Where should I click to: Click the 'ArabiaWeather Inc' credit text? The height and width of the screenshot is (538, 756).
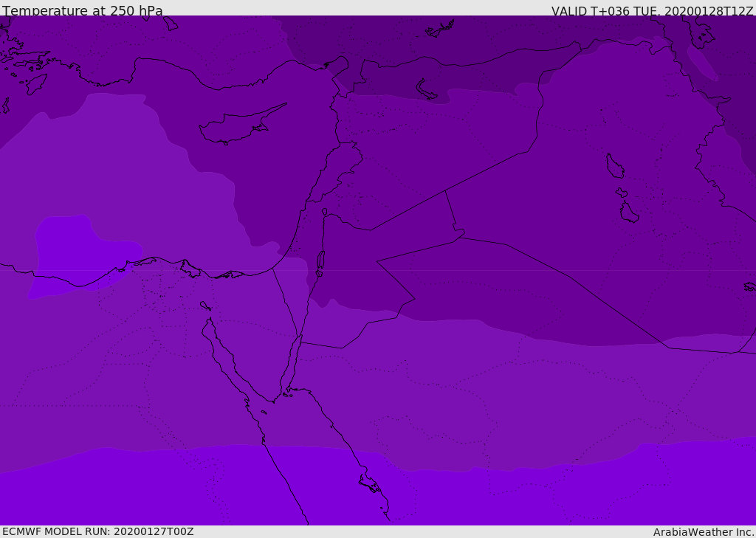pos(703,532)
